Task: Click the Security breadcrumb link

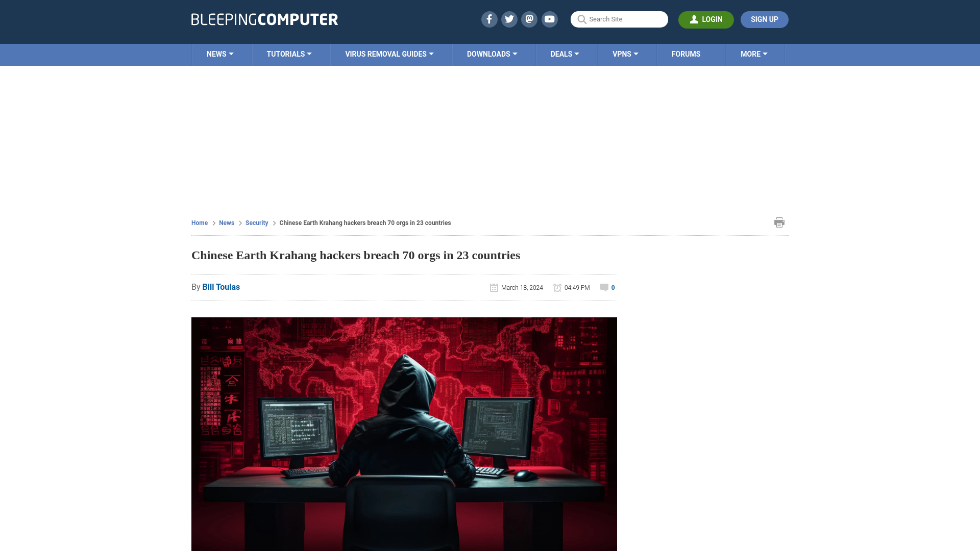Action: (x=256, y=222)
